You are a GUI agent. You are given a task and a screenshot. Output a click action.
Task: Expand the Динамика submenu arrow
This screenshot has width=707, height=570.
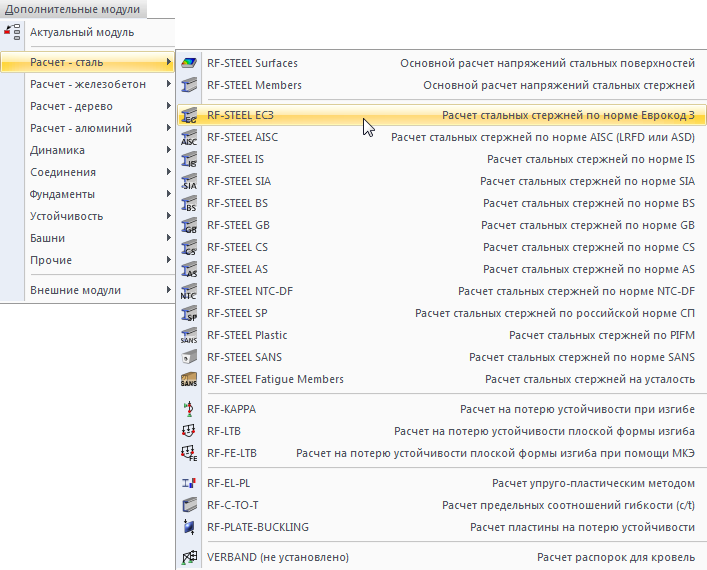(169, 151)
